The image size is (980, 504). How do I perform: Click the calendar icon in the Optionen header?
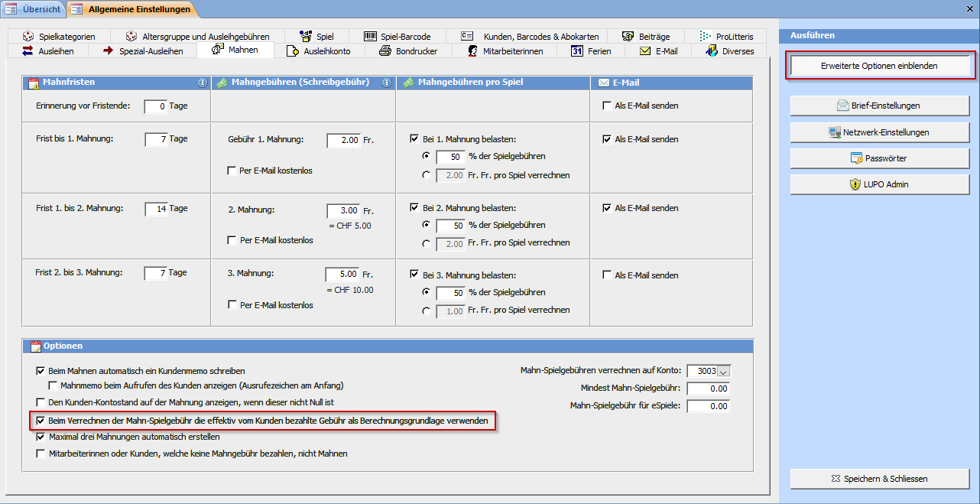pyautogui.click(x=35, y=346)
